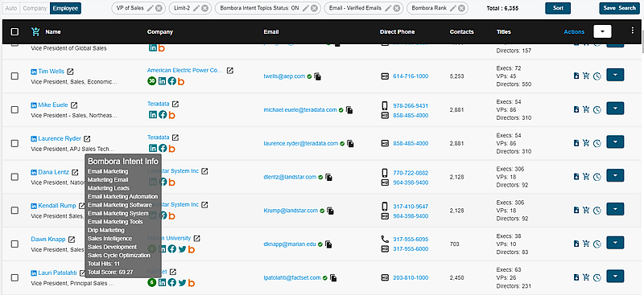Check the Lauri Patolahti row checkbox
This screenshot has height=295, width=644.
coord(14,278)
